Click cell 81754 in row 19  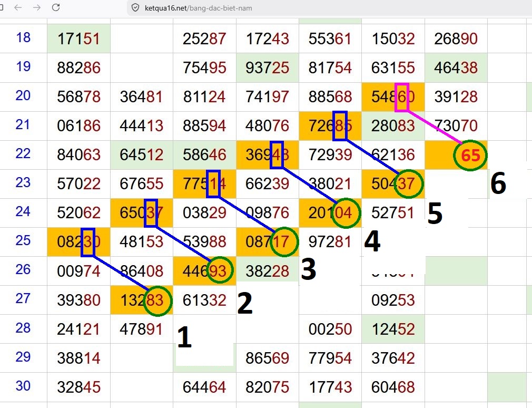[330, 67]
